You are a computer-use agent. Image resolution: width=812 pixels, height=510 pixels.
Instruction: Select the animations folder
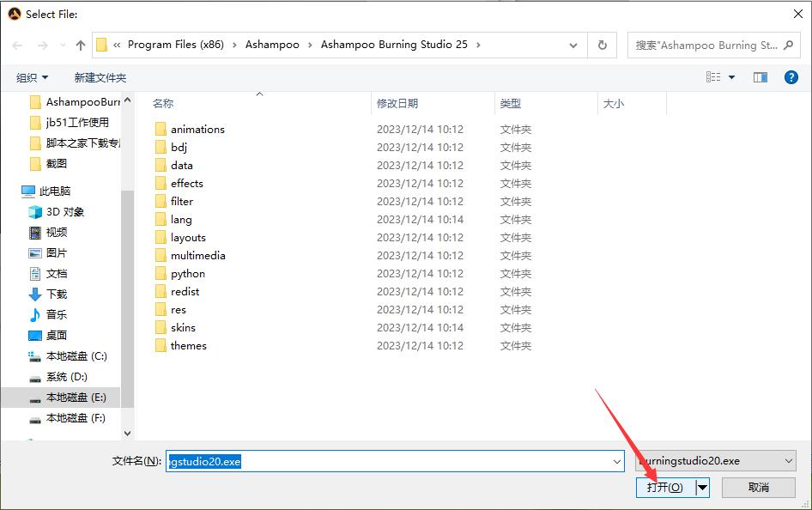point(190,130)
